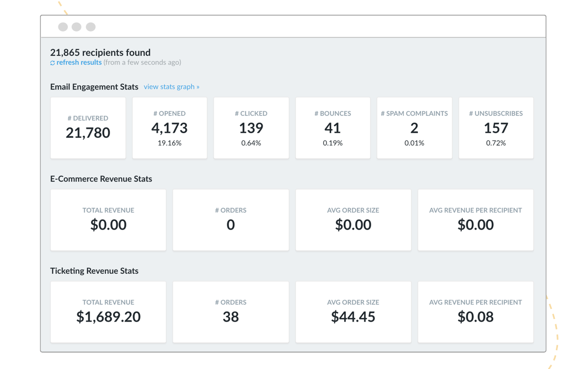The width and height of the screenshot is (588, 369).
Task: Click the refresh results link
Action: 79,62
